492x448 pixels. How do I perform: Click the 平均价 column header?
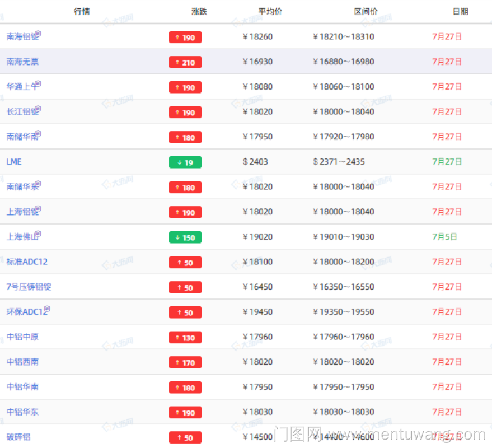click(270, 12)
